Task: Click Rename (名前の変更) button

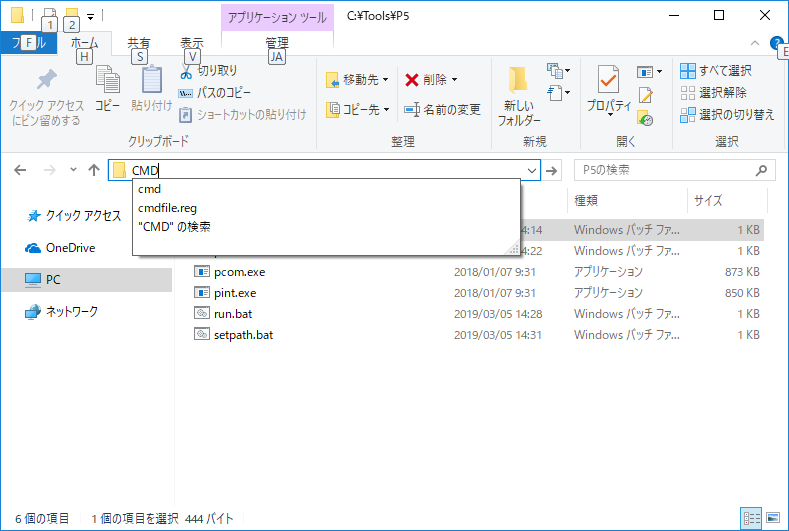Action: click(x=442, y=109)
